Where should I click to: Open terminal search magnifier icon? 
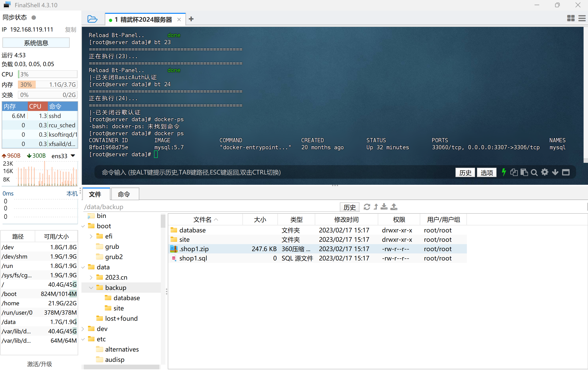(534, 173)
